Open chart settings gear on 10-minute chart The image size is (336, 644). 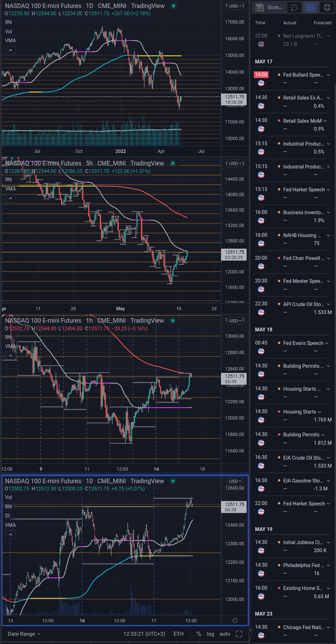pyautogui.click(x=235, y=620)
